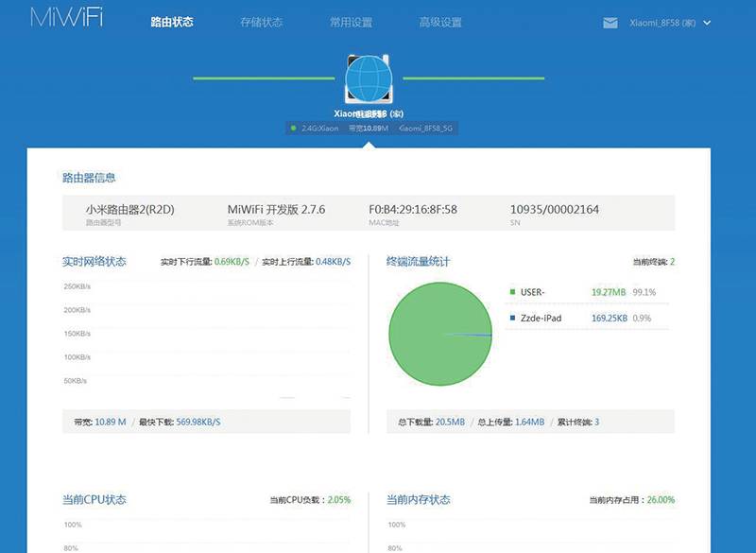This screenshot has width=756, height=553.
Task: Click the 20.5MB total download value
Action: pos(451,422)
